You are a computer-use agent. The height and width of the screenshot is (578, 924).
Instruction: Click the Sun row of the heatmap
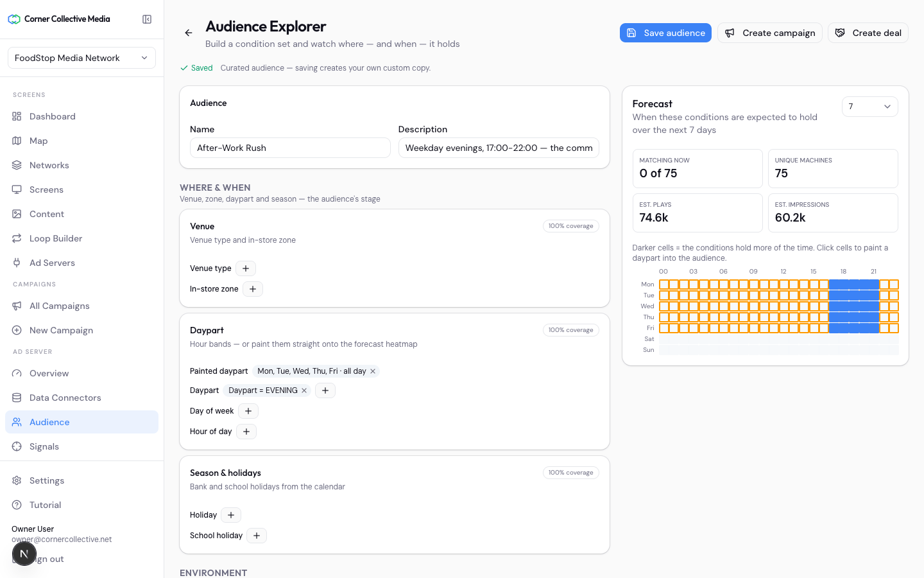pyautogui.click(x=778, y=350)
